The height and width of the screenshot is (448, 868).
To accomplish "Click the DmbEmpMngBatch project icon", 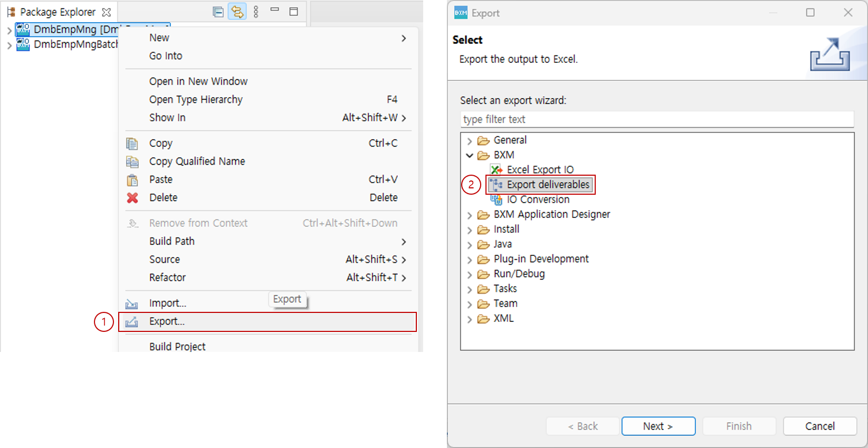I will click(x=23, y=44).
